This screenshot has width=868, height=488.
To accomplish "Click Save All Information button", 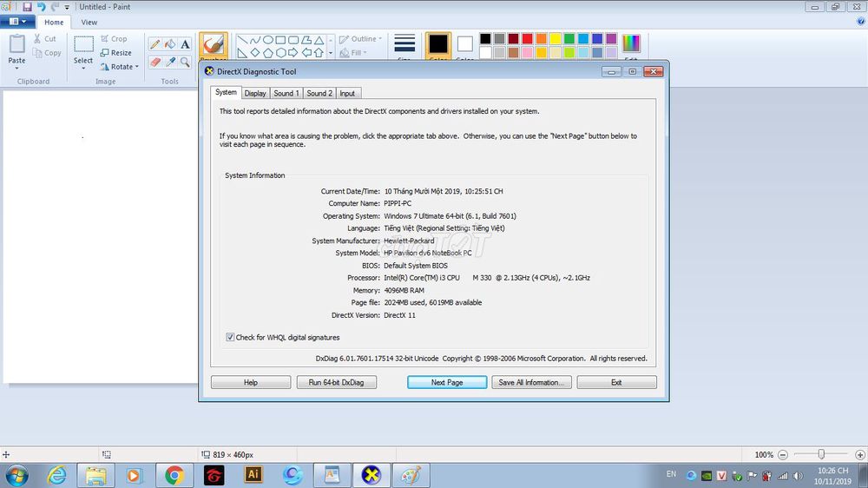I will (x=531, y=382).
